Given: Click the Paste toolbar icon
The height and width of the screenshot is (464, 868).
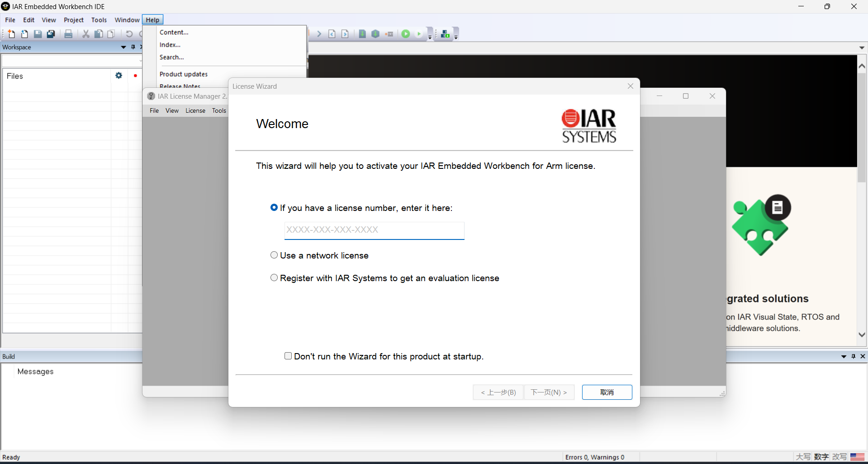Looking at the screenshot, I should tap(111, 34).
